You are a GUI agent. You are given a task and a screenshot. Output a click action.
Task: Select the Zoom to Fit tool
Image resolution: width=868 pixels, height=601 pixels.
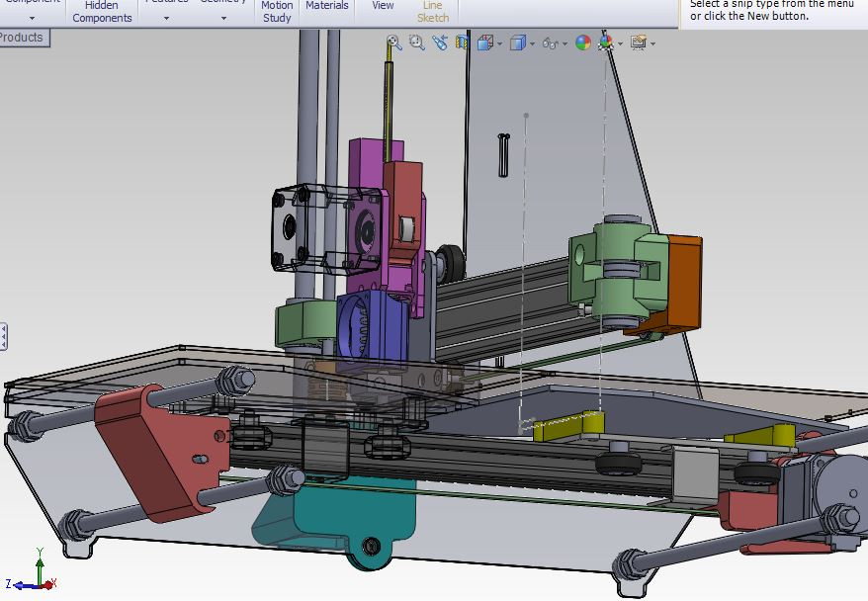point(393,43)
